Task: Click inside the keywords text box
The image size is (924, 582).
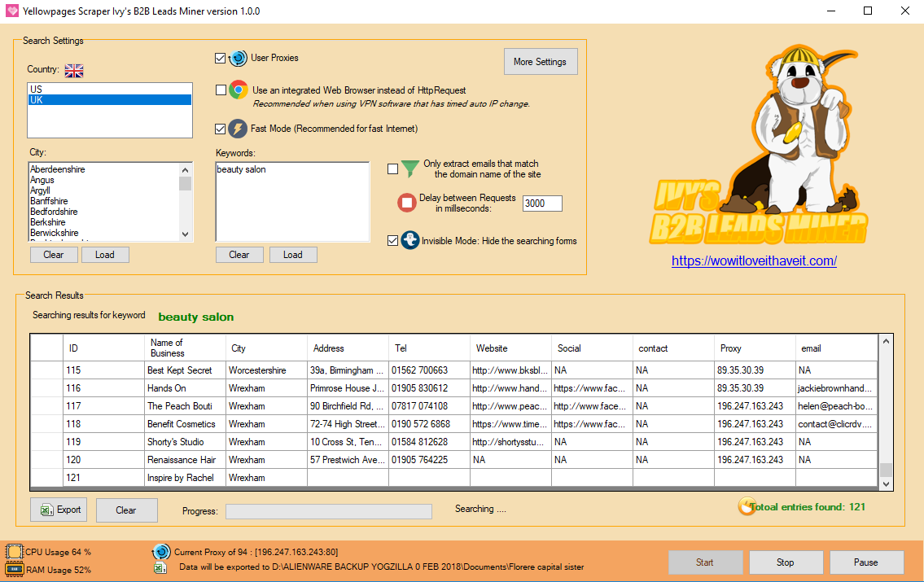Action: point(293,202)
